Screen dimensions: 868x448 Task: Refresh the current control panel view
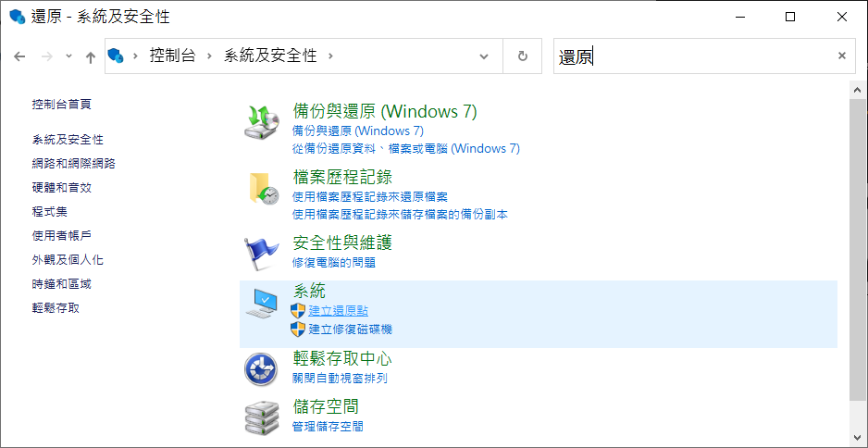[523, 56]
